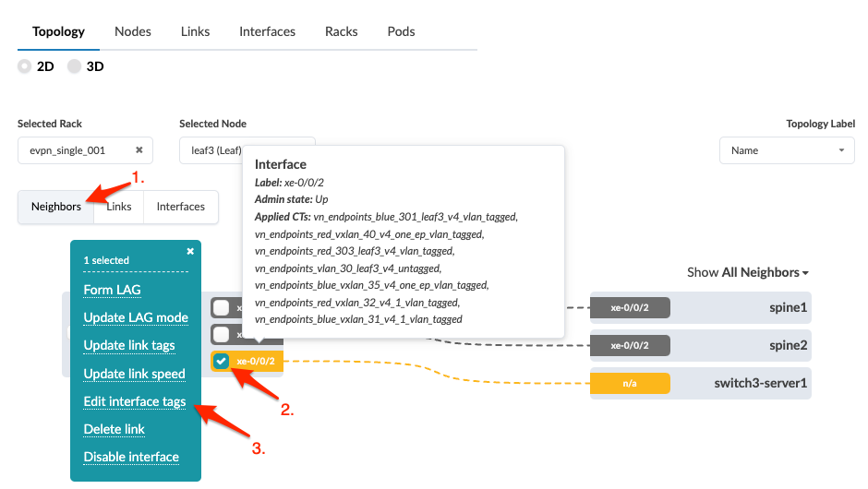Close the 1 selected actions panel

coord(190,251)
